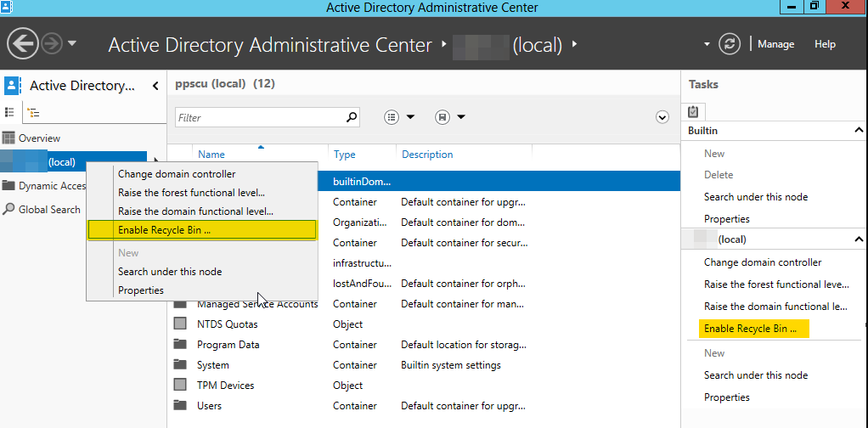Collapse the (local) tasks section
The width and height of the screenshot is (868, 428).
point(859,239)
